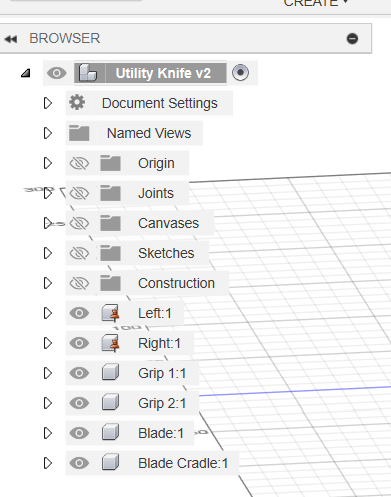
Task: Click the Blade Cradle:1 component cube icon
Action: 110,463
